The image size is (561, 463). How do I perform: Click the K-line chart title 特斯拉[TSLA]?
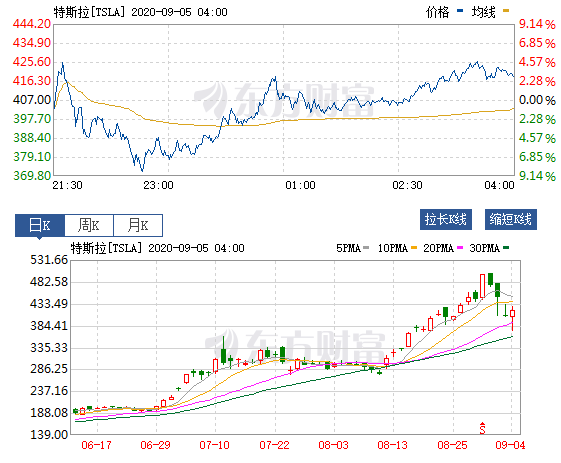coord(106,248)
